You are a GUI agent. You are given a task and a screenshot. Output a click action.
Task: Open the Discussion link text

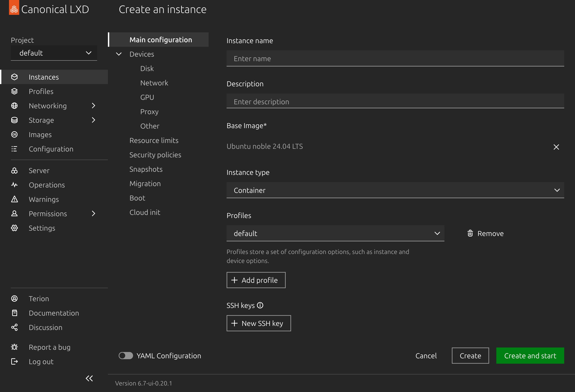(x=46, y=327)
